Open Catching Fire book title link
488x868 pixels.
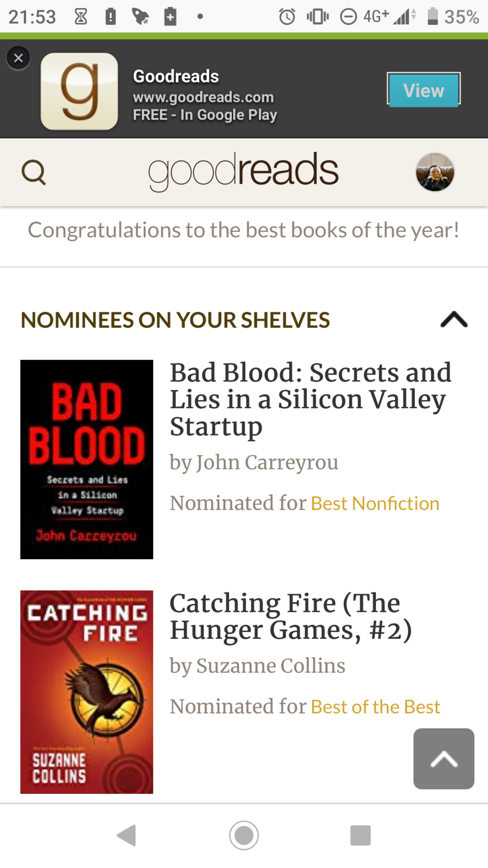[291, 617]
